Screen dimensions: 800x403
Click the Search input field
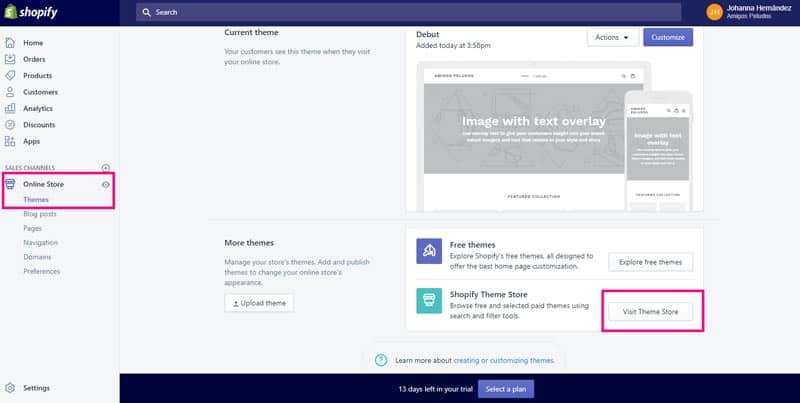coord(408,12)
